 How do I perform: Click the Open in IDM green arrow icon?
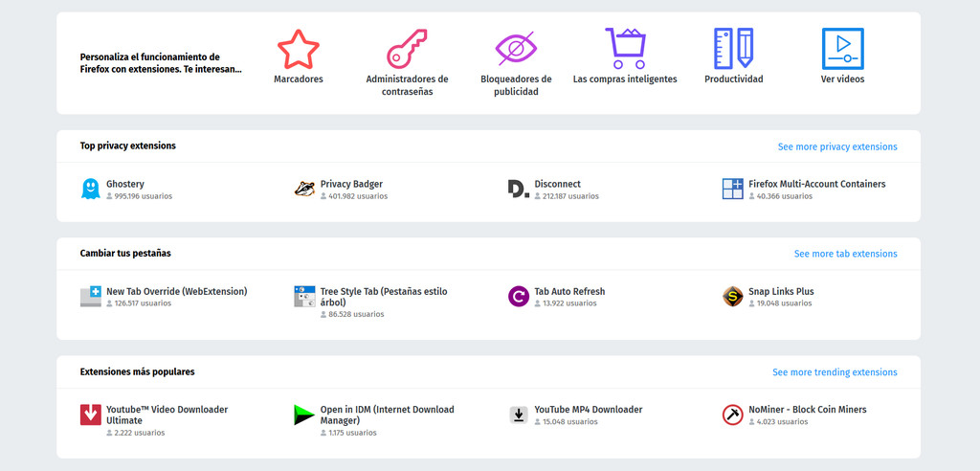coord(304,415)
